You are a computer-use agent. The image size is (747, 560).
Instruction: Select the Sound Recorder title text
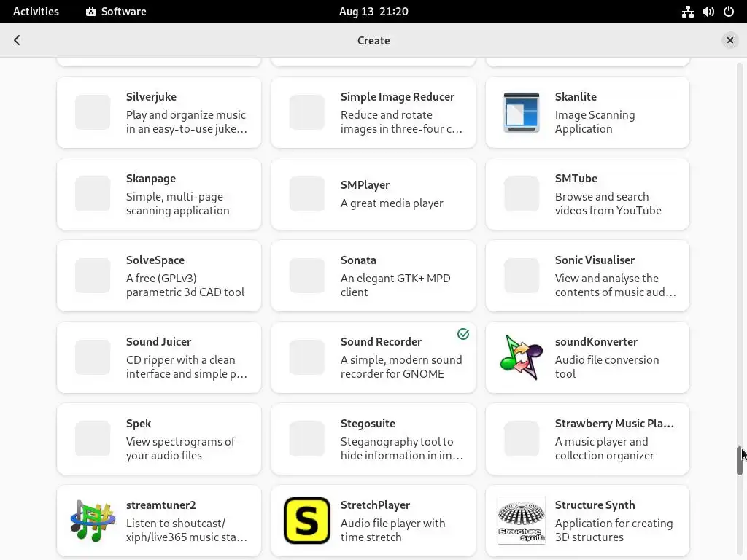(x=381, y=342)
